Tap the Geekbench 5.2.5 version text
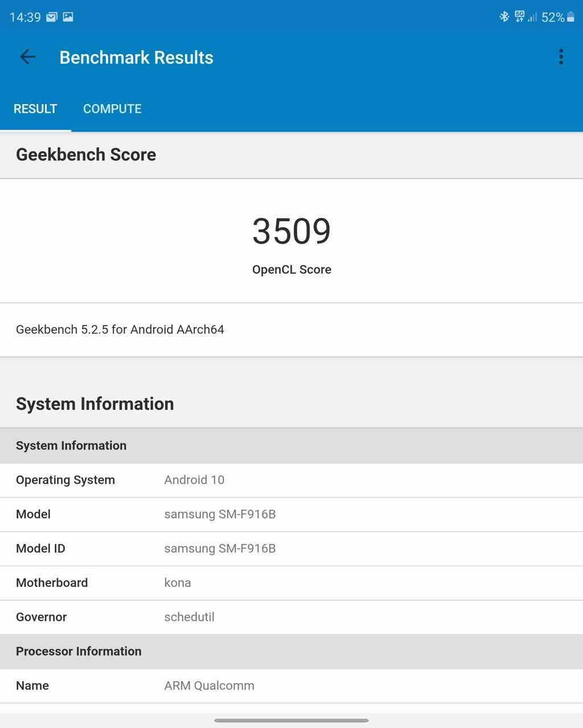This screenshot has width=583, height=728. 120,330
